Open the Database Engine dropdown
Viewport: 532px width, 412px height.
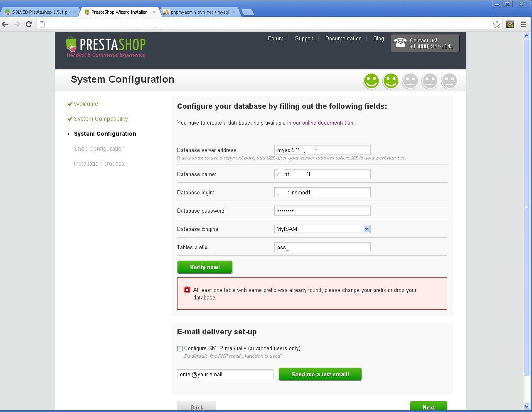click(x=323, y=229)
